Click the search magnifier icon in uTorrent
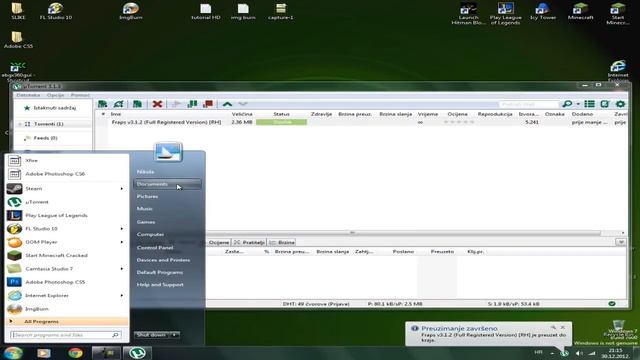This screenshot has height=360, width=640. coord(567,104)
